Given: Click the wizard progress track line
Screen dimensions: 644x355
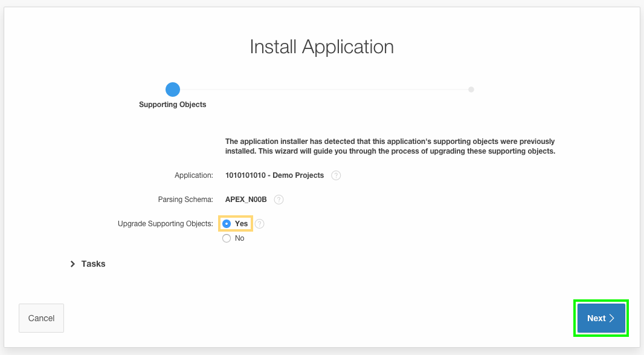Looking at the screenshot, I should coord(320,89).
